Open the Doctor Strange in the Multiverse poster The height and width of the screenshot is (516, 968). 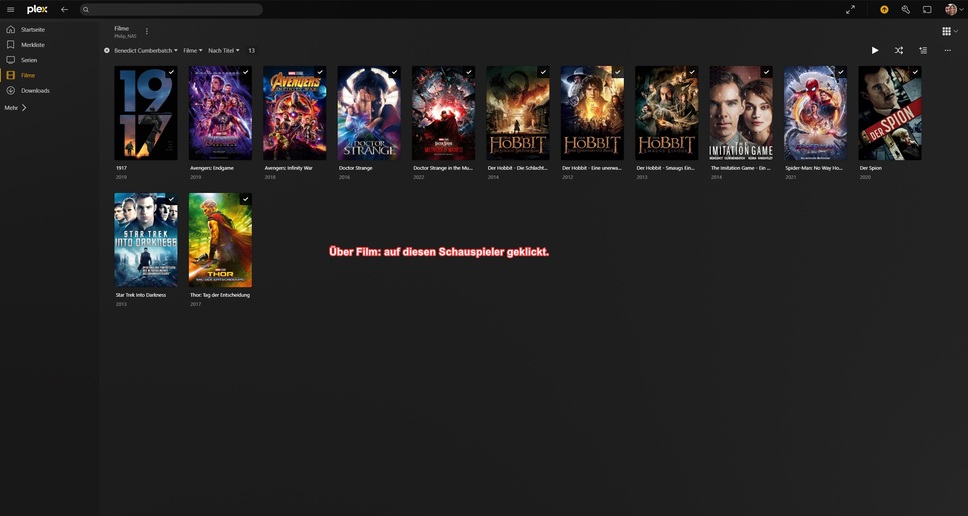tap(443, 113)
